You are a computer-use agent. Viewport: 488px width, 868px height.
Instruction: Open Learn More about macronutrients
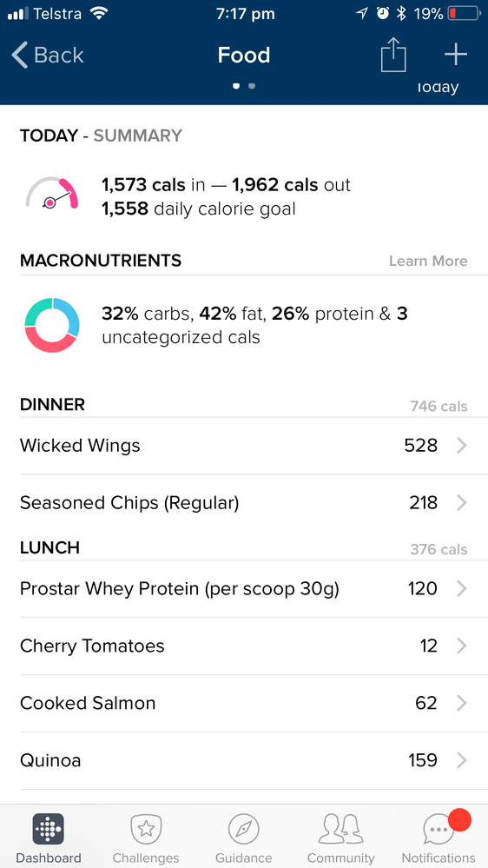(x=428, y=262)
